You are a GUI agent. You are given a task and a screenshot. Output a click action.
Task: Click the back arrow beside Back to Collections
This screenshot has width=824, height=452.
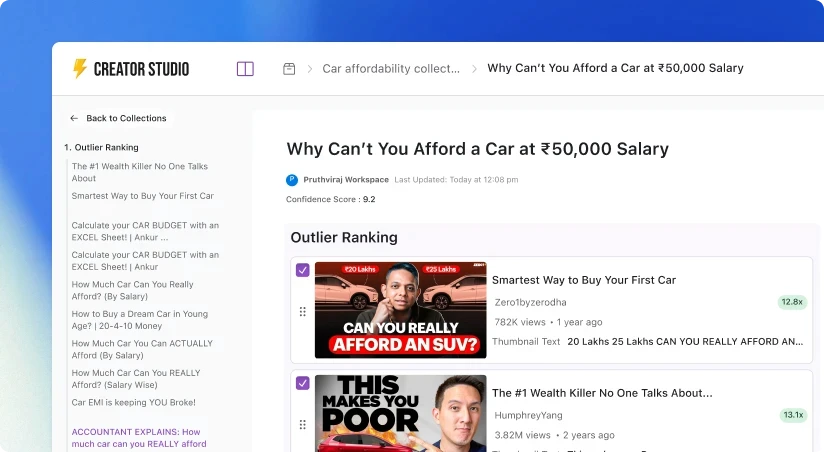[x=74, y=118]
